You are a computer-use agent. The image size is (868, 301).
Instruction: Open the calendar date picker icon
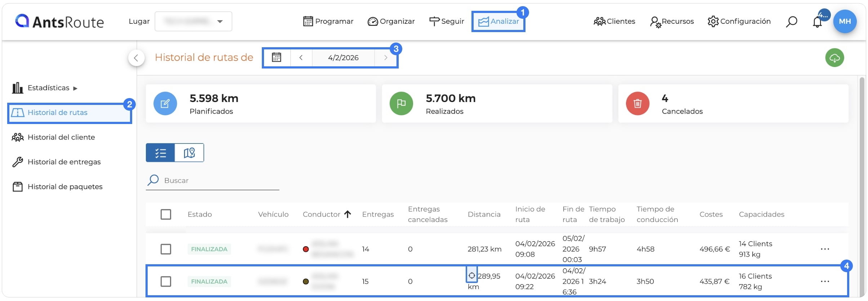tap(277, 57)
